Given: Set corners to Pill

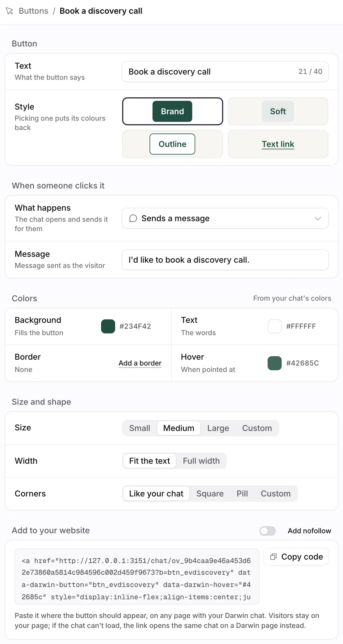Looking at the screenshot, I should [242, 494].
